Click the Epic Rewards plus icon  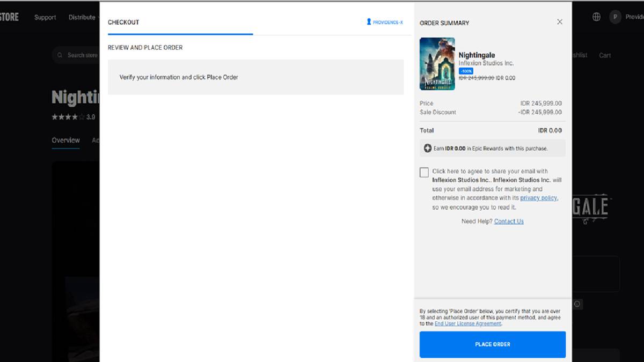[428, 149]
